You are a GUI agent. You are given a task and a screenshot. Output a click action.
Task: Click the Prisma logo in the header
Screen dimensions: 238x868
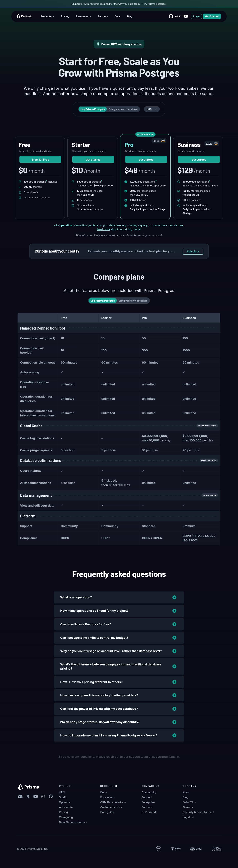coord(24,16)
